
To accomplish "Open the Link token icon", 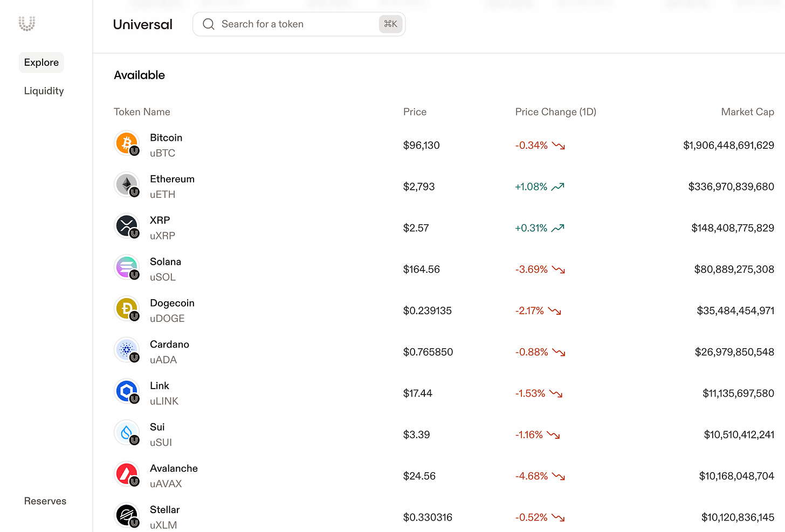I will (127, 392).
